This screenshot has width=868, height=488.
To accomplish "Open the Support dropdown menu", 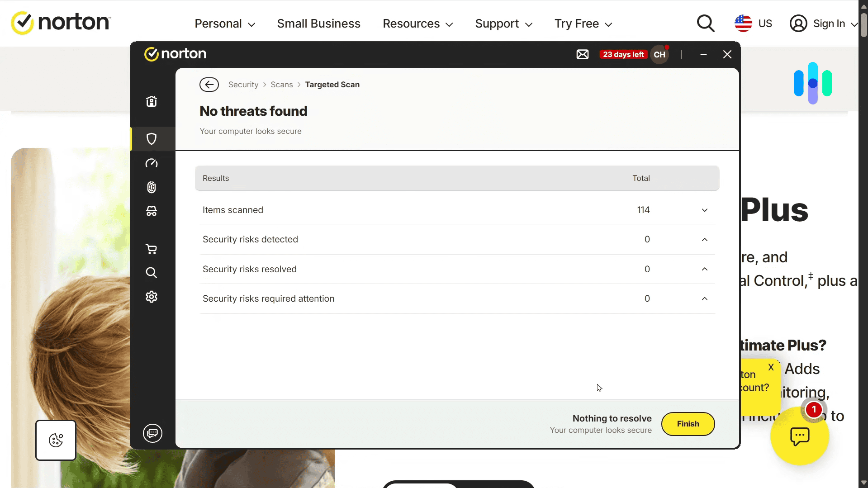I will 503,24.
